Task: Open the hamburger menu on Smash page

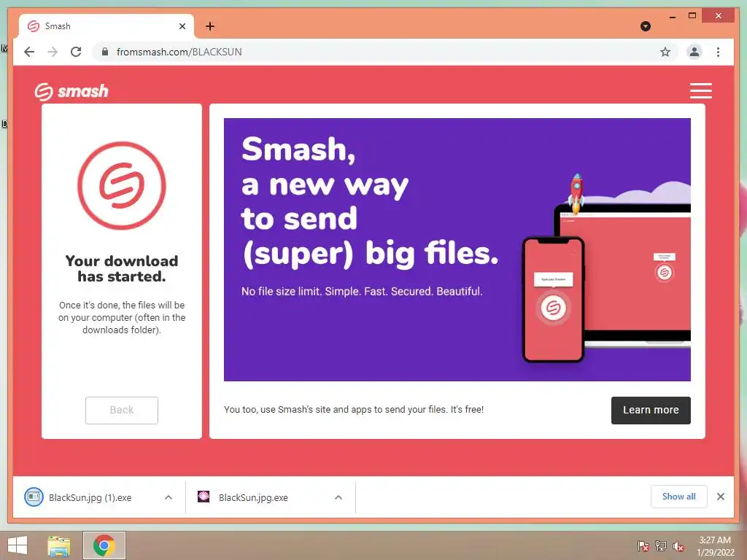Action: pyautogui.click(x=701, y=90)
